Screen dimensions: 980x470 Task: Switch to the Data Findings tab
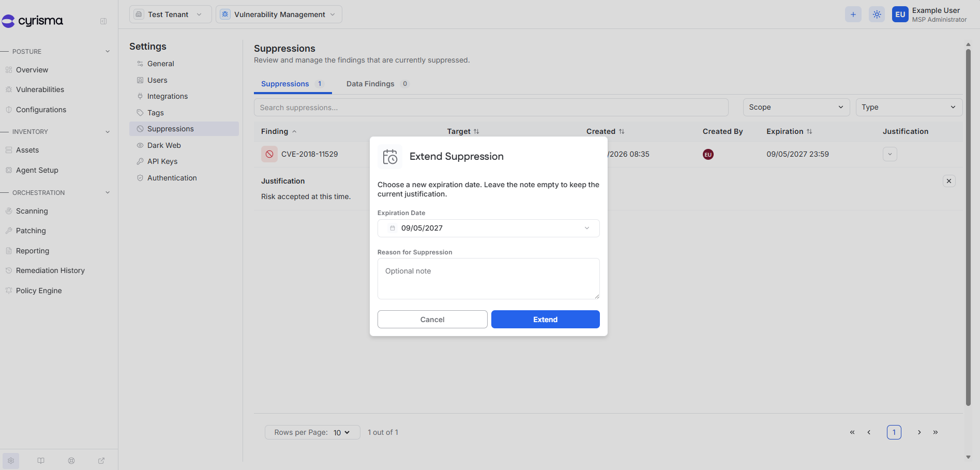click(x=378, y=84)
